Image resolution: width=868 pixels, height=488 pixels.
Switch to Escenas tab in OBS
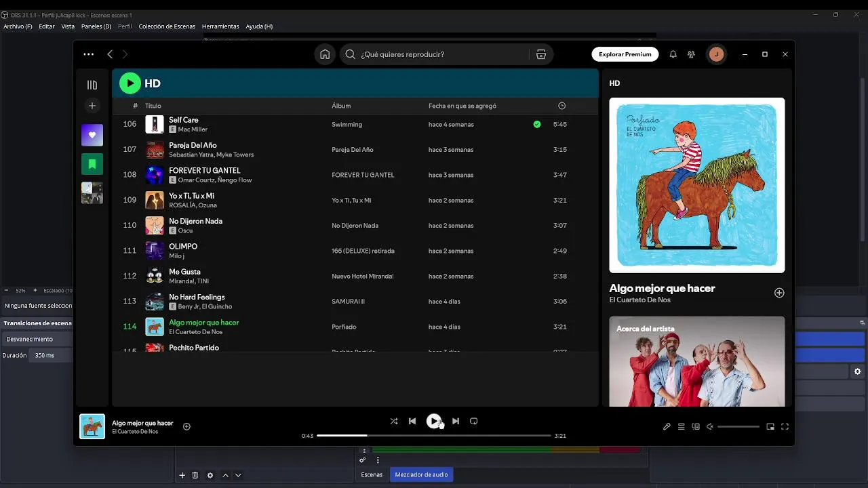click(372, 474)
